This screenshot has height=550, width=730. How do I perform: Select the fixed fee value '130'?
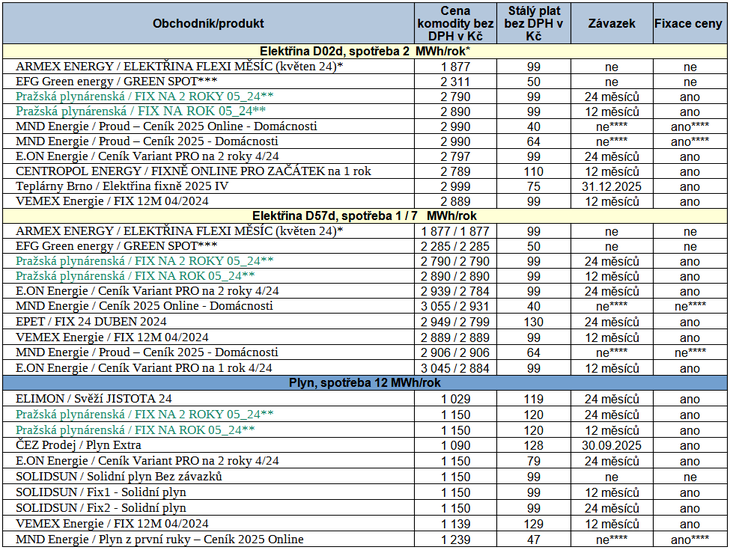(x=534, y=322)
